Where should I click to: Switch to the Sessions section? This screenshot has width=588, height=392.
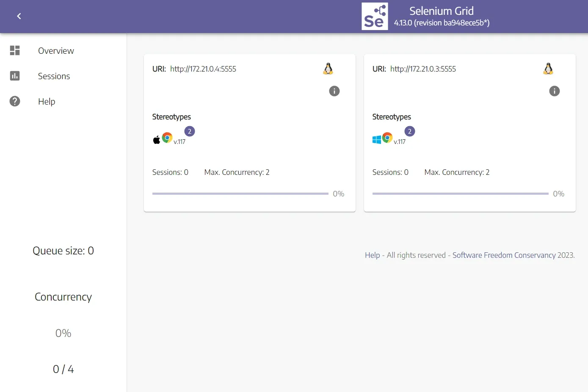(x=54, y=76)
